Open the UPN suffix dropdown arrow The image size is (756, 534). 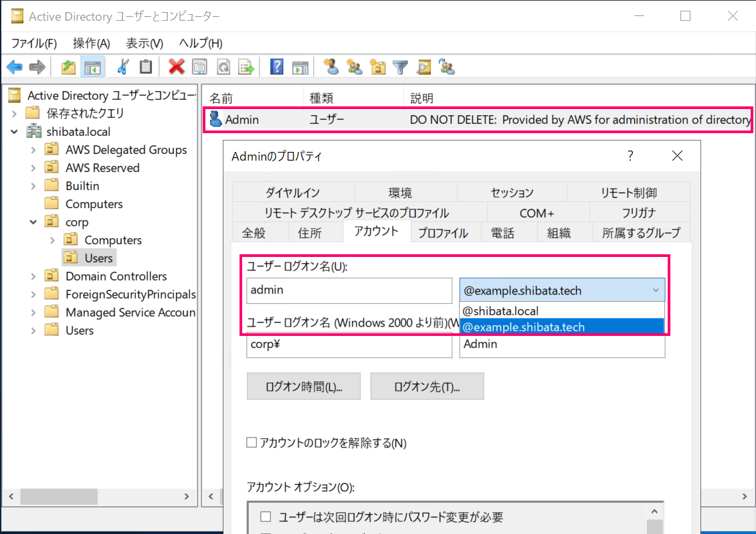pos(656,290)
